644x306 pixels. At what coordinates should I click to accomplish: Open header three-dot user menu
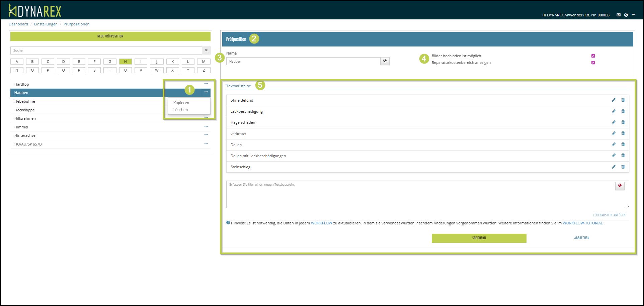(x=634, y=15)
